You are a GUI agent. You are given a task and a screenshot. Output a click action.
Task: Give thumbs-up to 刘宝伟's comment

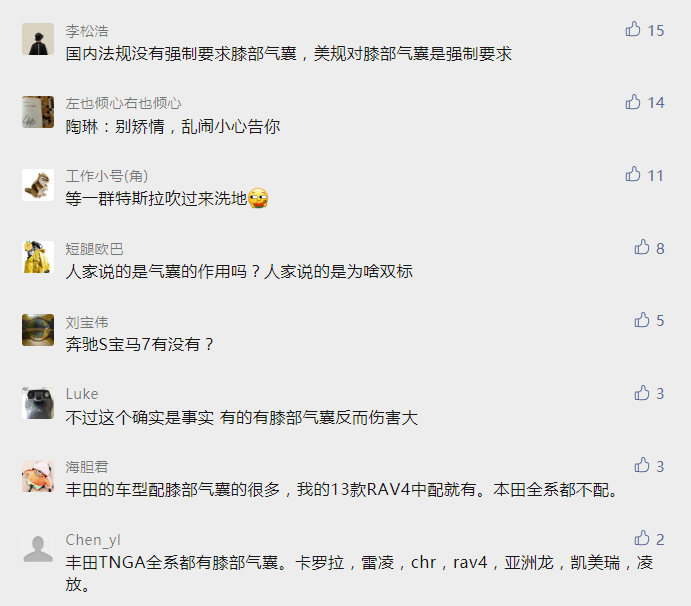pyautogui.click(x=642, y=320)
